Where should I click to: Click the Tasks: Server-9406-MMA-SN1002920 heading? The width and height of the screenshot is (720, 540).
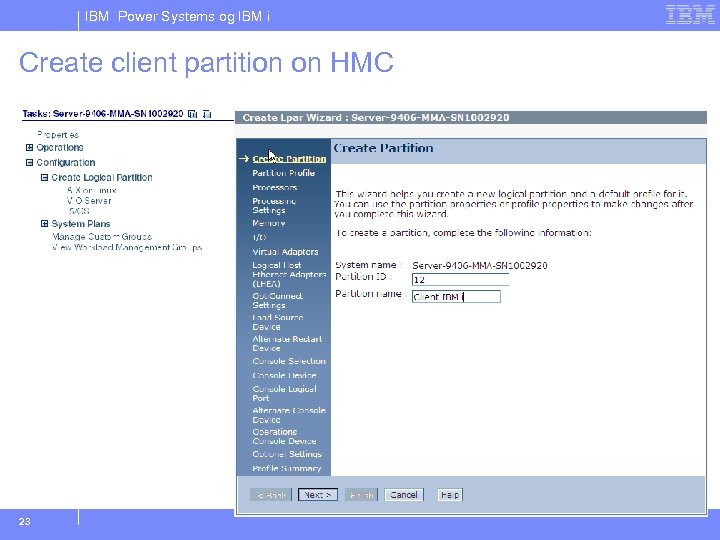(x=103, y=114)
